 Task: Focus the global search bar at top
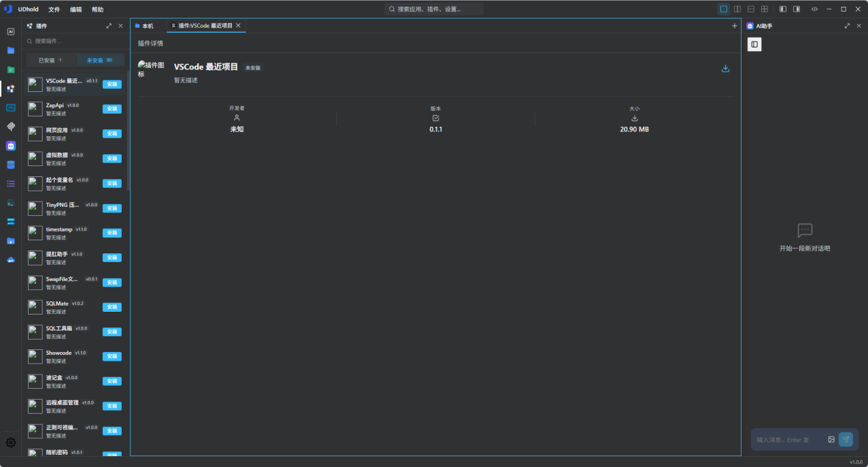434,10
